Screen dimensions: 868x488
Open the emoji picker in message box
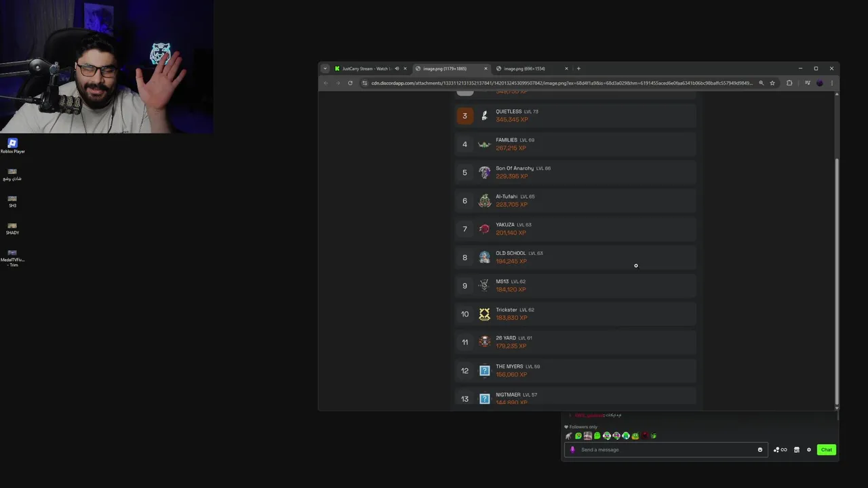click(x=759, y=449)
